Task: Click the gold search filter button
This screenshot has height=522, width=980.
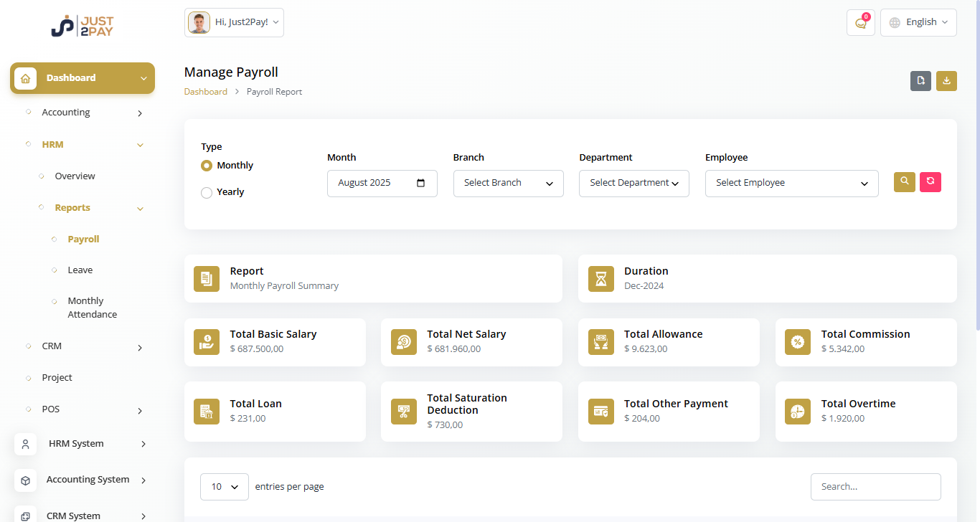Action: pyautogui.click(x=904, y=182)
